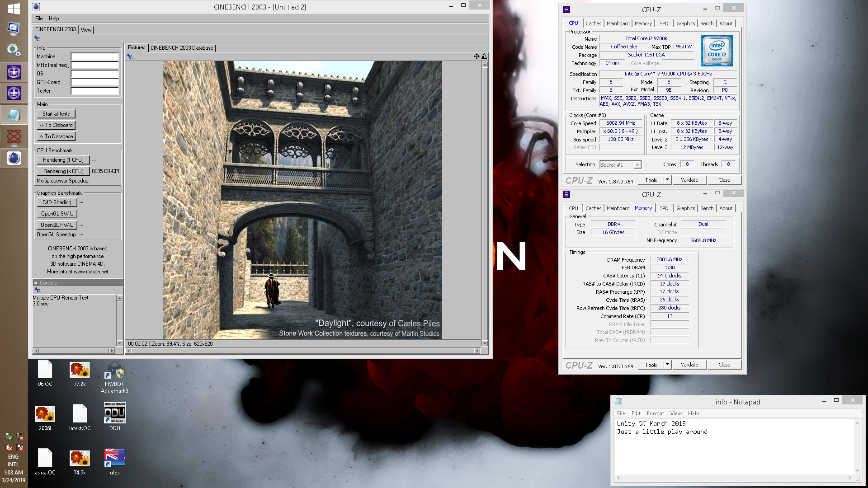Click the OpenGL HW-L button
The width and height of the screenshot is (868, 488).
[x=57, y=225]
